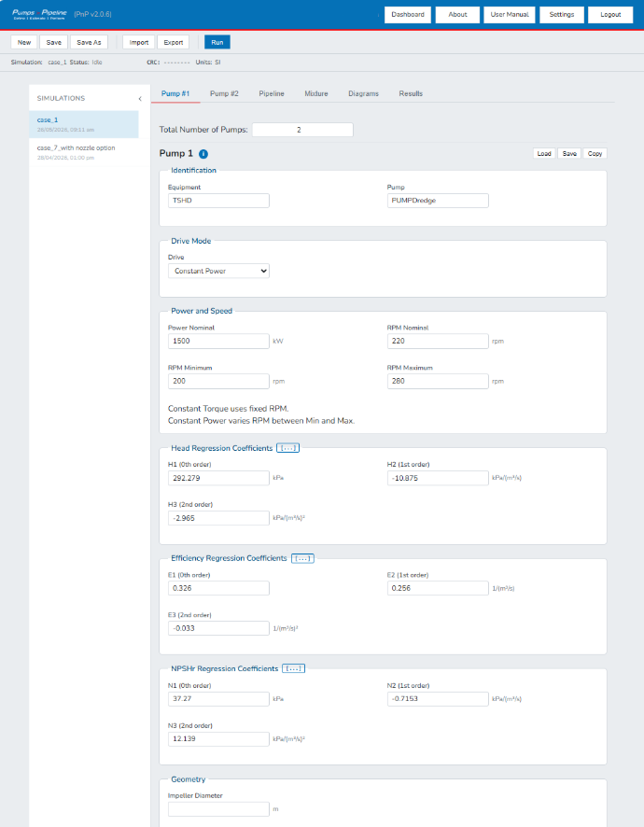Click the H3 (2nd order) field
Screen dimensions: 644x827
coord(218,518)
